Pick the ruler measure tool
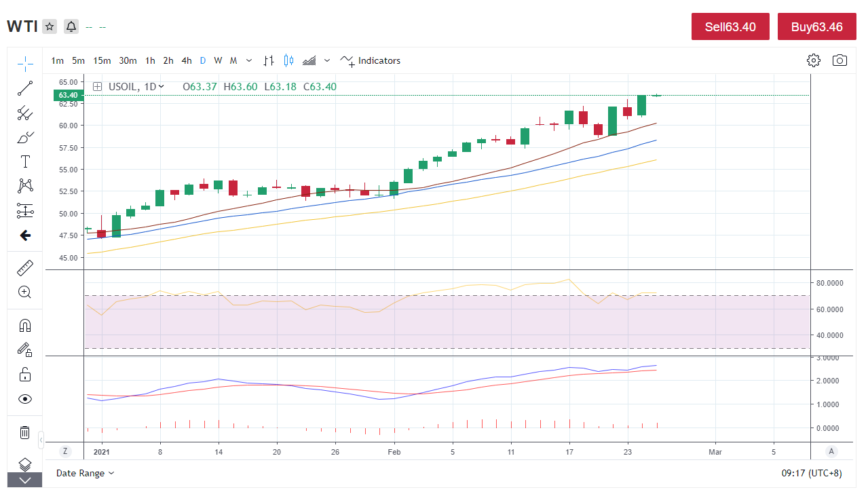 (x=25, y=268)
